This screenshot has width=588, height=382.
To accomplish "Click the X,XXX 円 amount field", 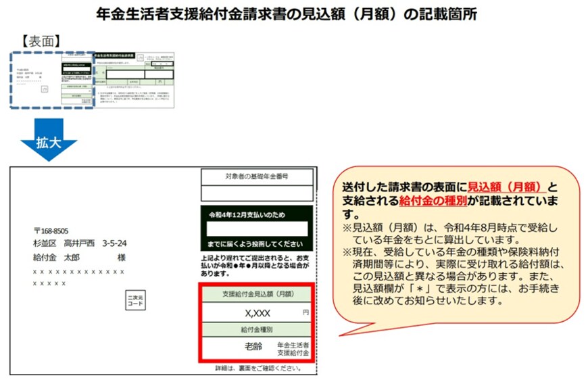I will click(x=257, y=313).
